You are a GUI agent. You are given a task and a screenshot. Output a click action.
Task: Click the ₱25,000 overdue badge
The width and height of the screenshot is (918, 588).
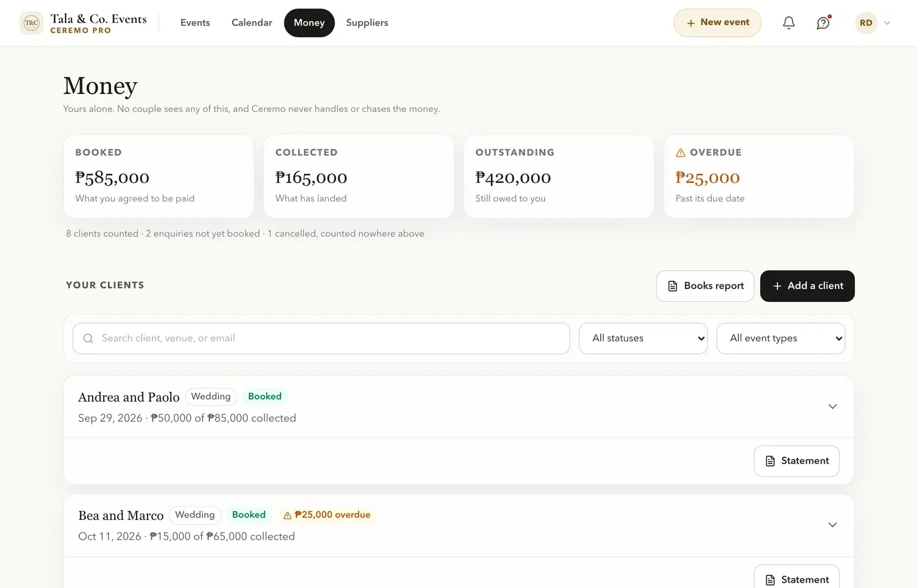327,515
